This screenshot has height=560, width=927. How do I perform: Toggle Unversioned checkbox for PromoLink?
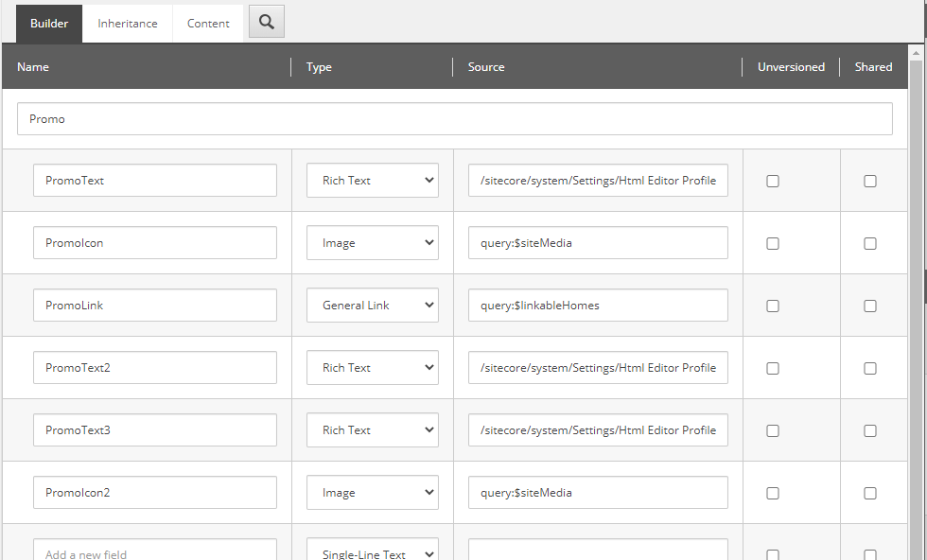tap(773, 306)
